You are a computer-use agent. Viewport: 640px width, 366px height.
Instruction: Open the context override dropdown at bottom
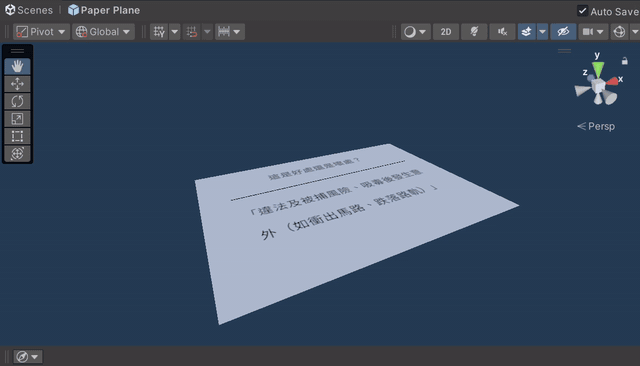(x=28, y=357)
